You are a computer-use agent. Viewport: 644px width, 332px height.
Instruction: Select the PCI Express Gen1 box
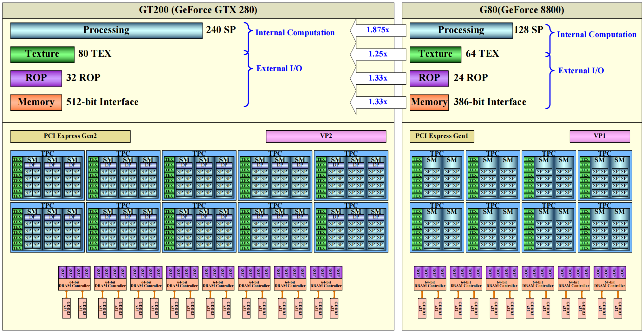pos(442,136)
